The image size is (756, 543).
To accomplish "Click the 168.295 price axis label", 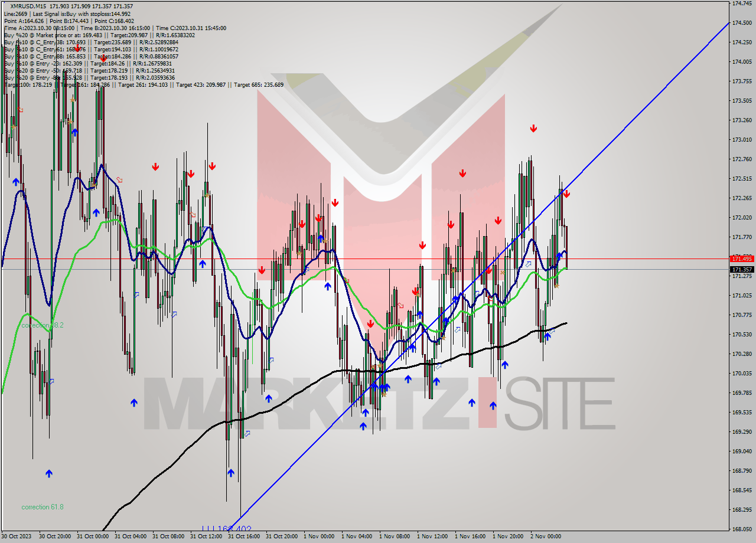I will click(742, 510).
